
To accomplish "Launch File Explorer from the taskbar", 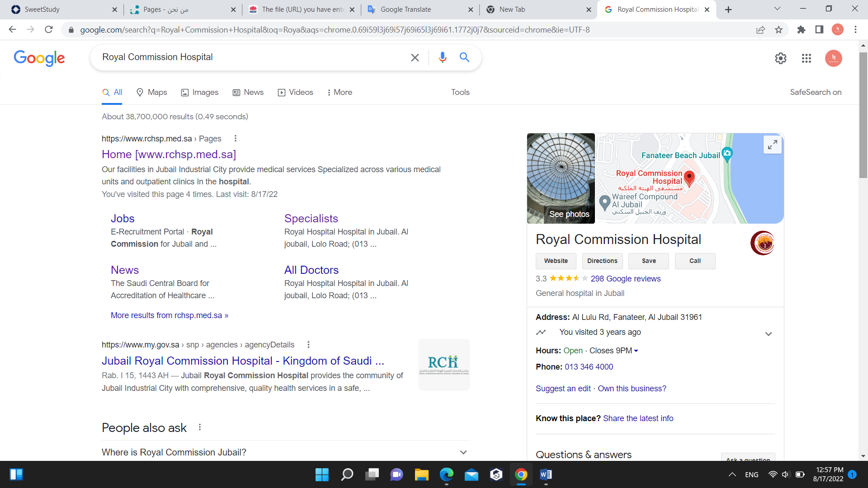I will pyautogui.click(x=421, y=474).
